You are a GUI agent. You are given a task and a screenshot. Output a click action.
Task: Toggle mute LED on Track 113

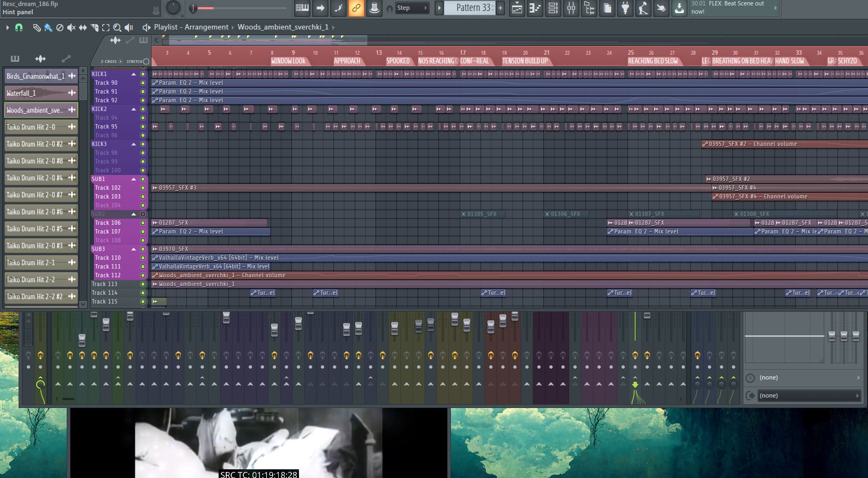point(143,284)
